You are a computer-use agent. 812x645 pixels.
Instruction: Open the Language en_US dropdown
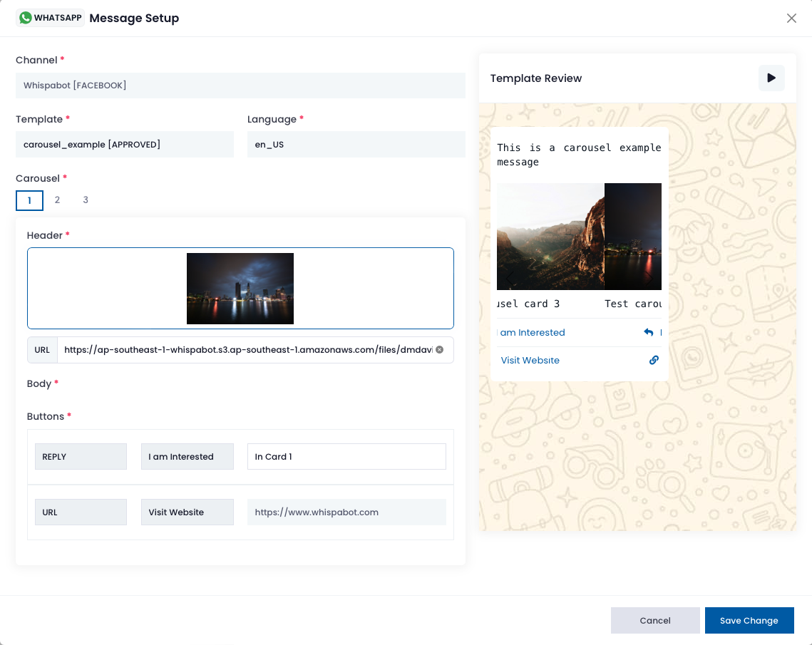pos(356,145)
